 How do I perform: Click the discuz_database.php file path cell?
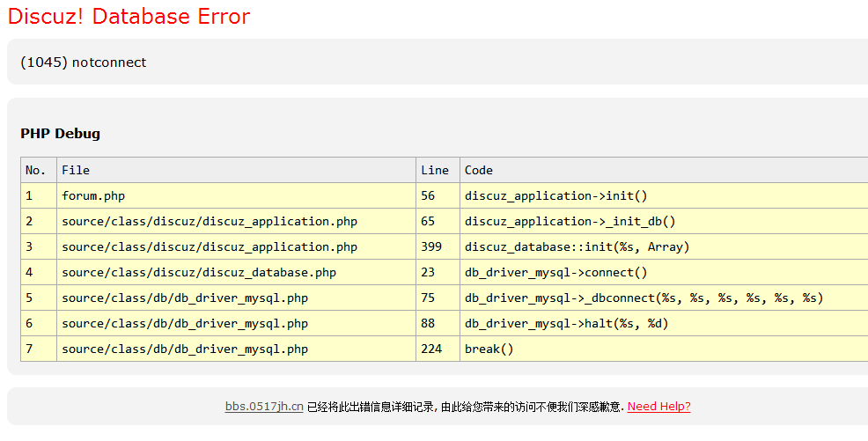[x=237, y=272]
